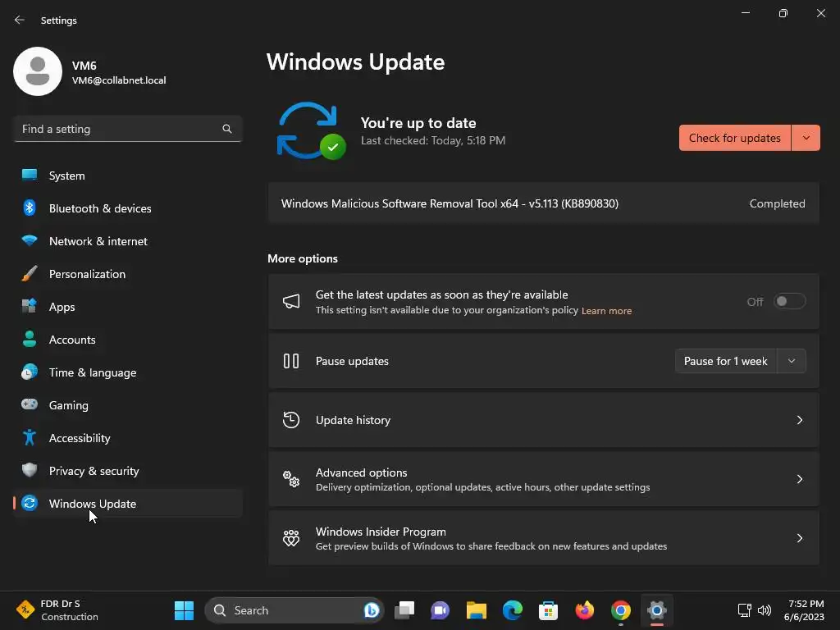Click the megaphone icon for latest updates

point(291,301)
